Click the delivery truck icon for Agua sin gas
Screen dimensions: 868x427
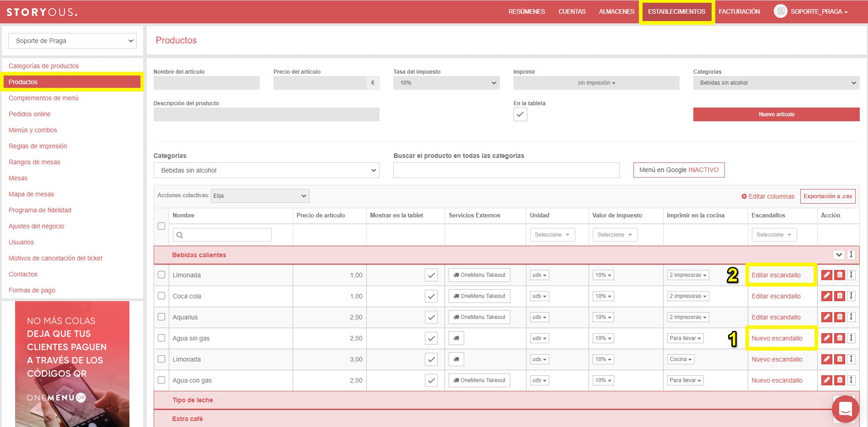pyautogui.click(x=456, y=338)
